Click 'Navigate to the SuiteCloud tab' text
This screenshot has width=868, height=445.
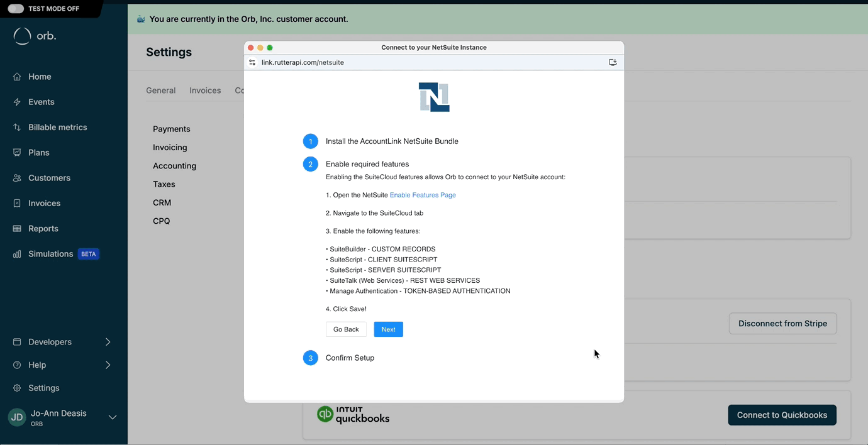(374, 213)
